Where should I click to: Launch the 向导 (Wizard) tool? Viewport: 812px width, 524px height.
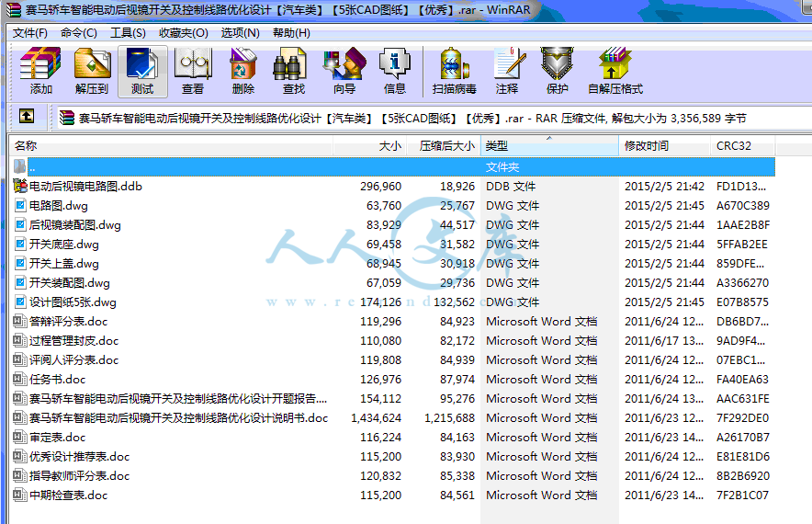click(x=344, y=71)
